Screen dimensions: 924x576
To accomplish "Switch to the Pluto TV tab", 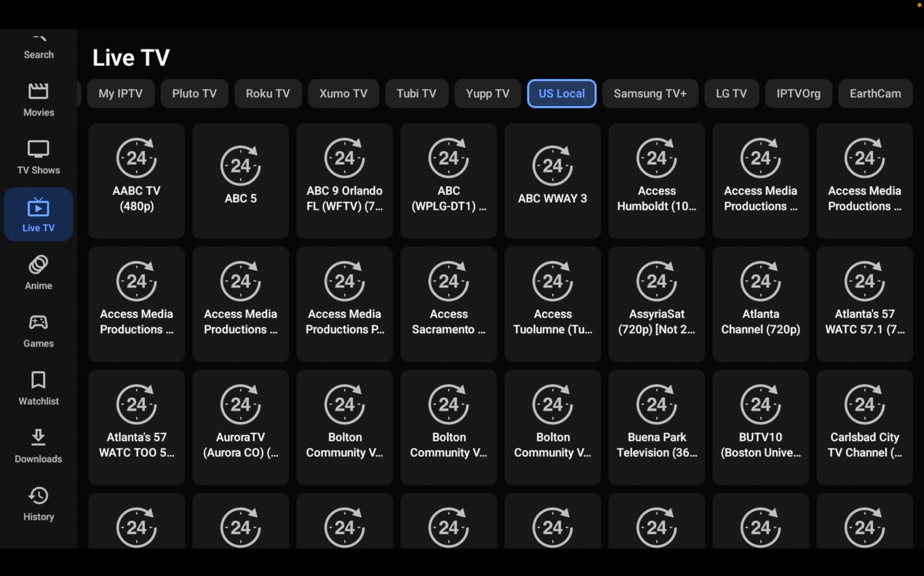I will 194,93.
